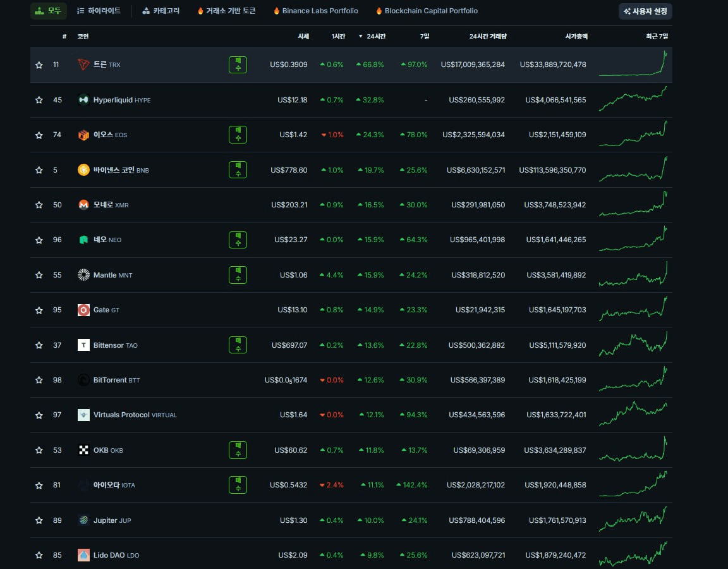Toggle the star on the XMR row
This screenshot has width=728, height=569.
click(x=39, y=205)
